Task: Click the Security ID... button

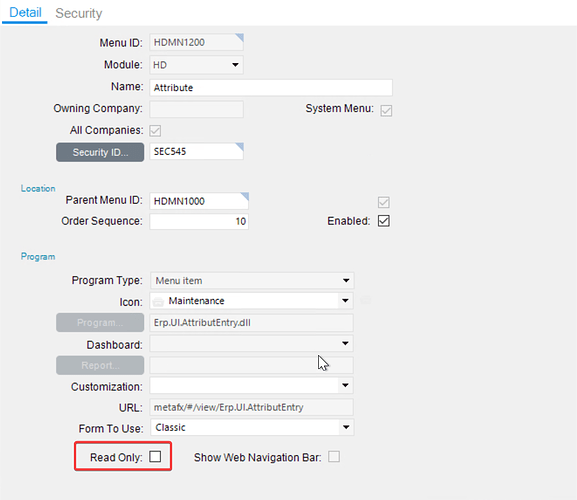Action: point(100,152)
